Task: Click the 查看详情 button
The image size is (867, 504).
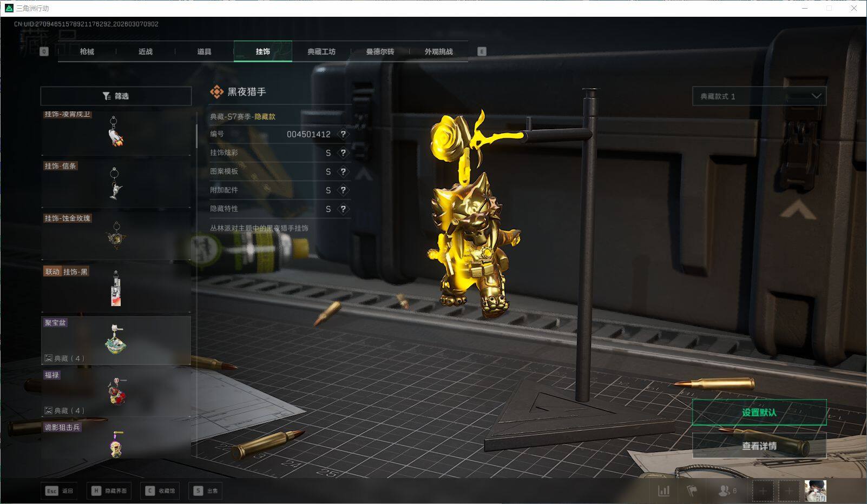Action: [x=759, y=446]
